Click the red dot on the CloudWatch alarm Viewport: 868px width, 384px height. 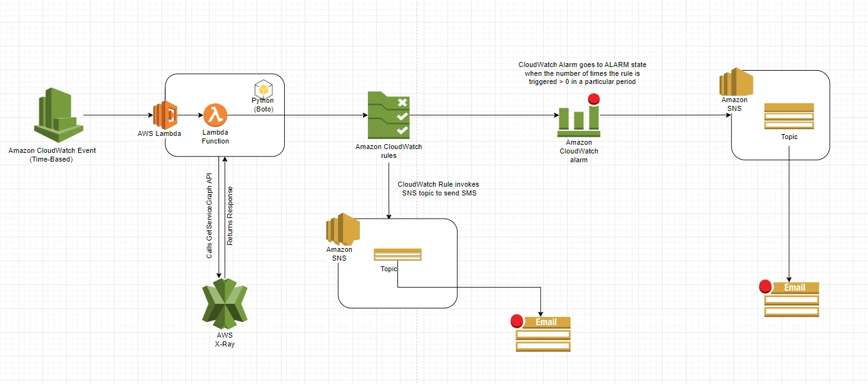593,99
